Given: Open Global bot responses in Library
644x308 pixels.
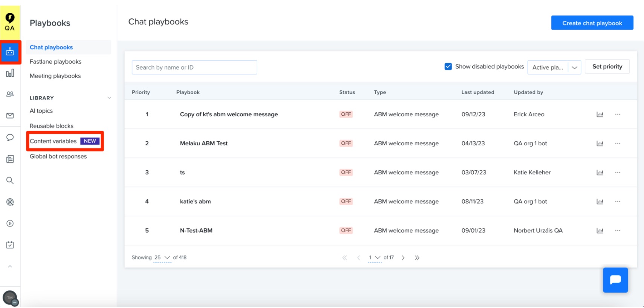Looking at the screenshot, I should tap(58, 157).
